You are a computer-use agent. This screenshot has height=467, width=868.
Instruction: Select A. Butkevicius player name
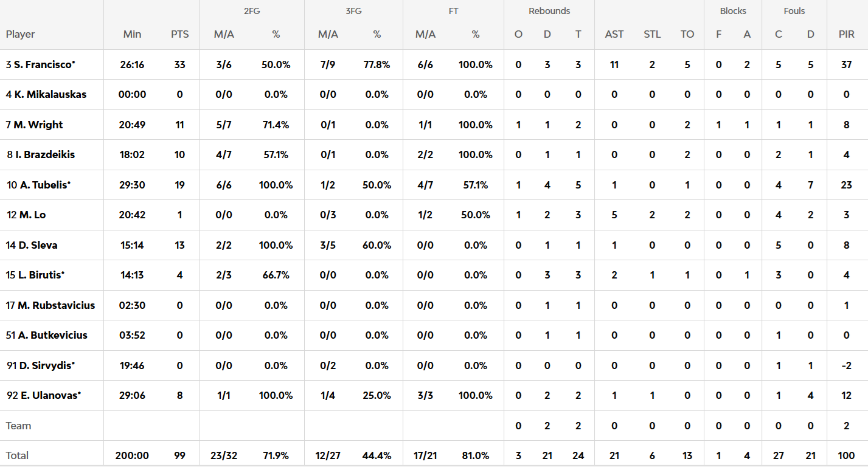[x=52, y=335]
